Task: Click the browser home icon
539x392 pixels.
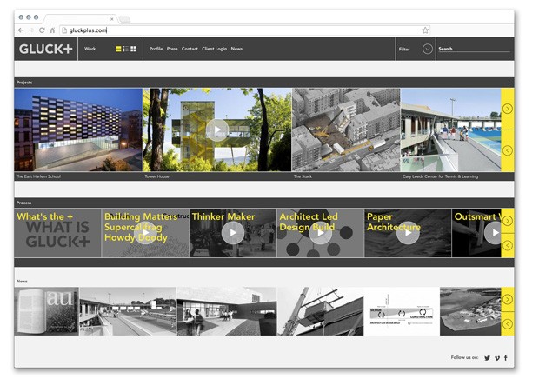Action: 52,30
